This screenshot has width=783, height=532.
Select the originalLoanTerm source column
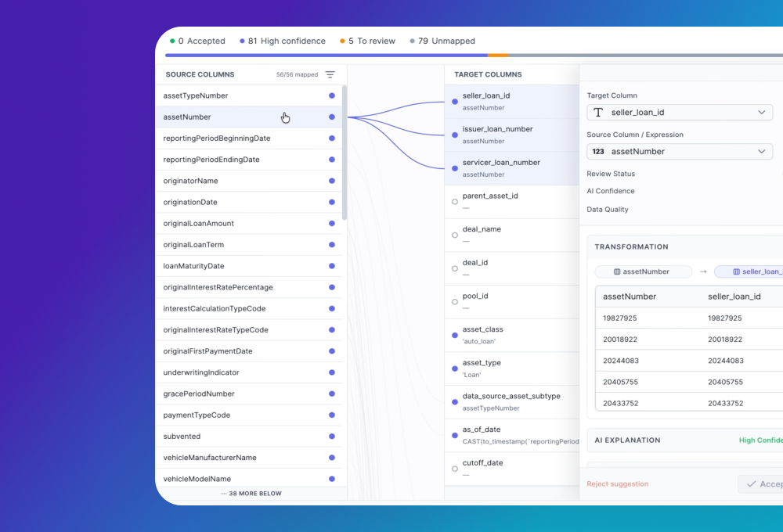[x=249, y=245]
